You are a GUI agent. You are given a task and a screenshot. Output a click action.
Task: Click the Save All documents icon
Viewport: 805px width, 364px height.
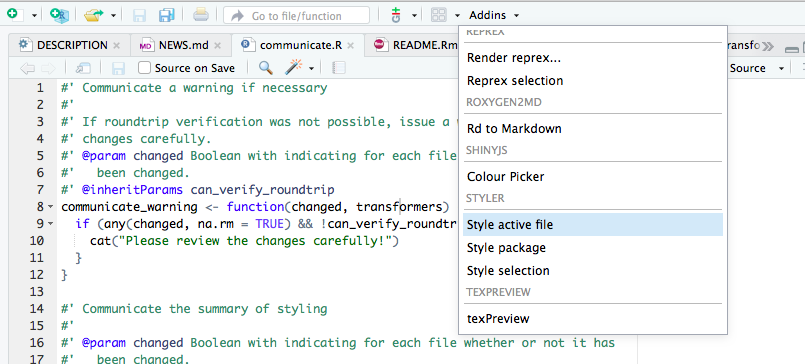(167, 15)
